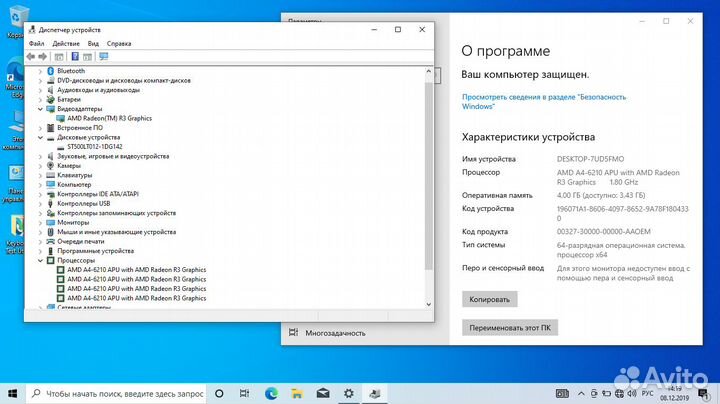This screenshot has height=404, width=720.
Task: Show hidden tray icons chevron
Action: [x=581, y=393]
